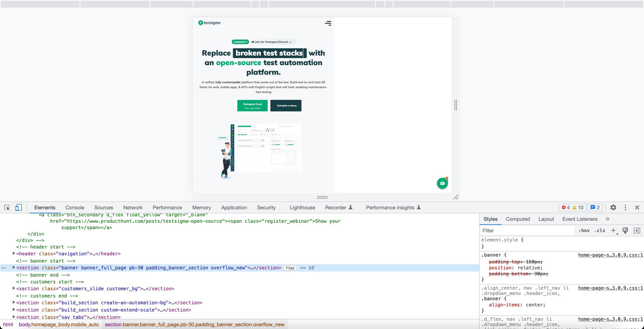Open the Performance insights tab
644x329 pixels.
tap(393, 208)
